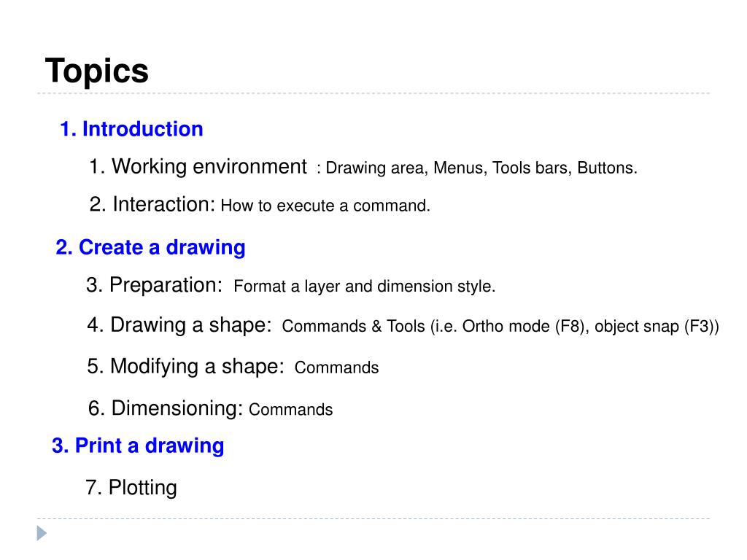Click the 'object snap (F3)' text
This screenshot has width=747, height=560.
tap(653, 327)
